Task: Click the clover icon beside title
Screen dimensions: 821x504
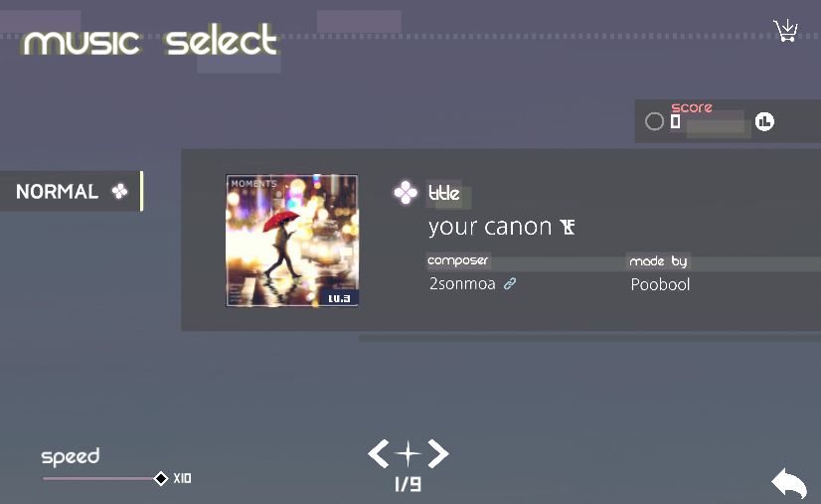Action: pos(406,193)
